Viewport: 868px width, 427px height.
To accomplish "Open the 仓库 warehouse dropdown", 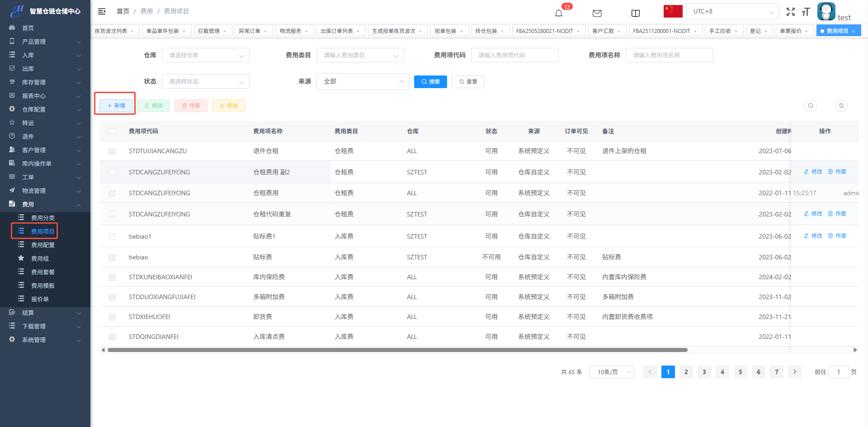I will tap(205, 55).
